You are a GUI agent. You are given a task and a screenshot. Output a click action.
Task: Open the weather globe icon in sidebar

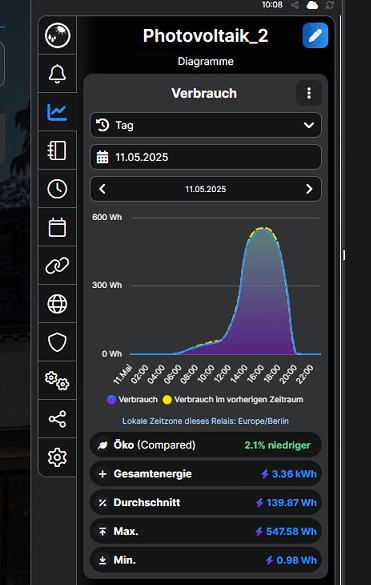57,35
